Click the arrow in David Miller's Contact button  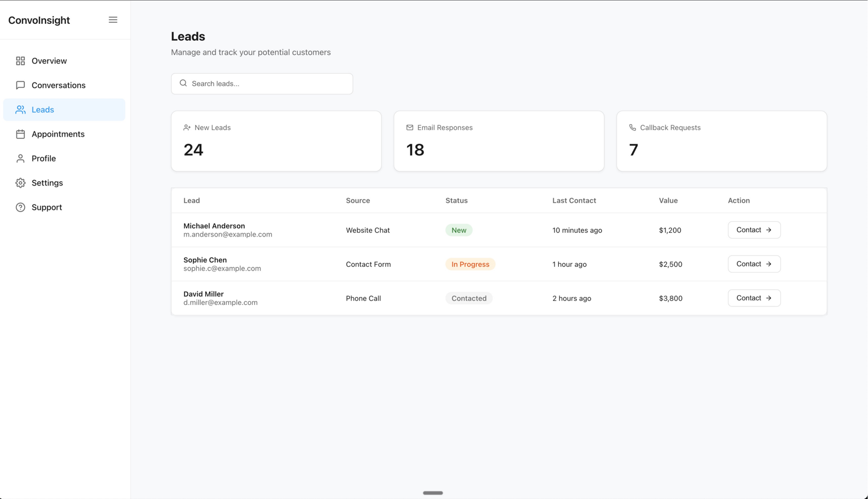tap(769, 298)
